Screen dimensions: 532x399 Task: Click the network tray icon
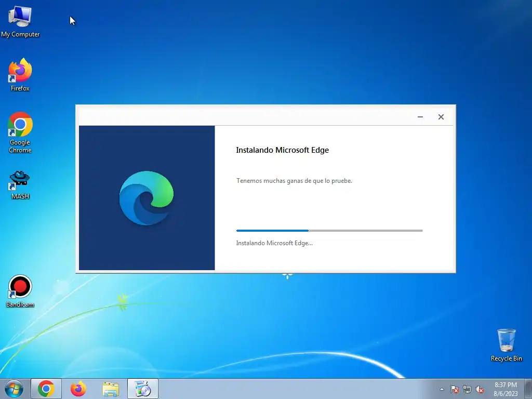pyautogui.click(x=467, y=389)
